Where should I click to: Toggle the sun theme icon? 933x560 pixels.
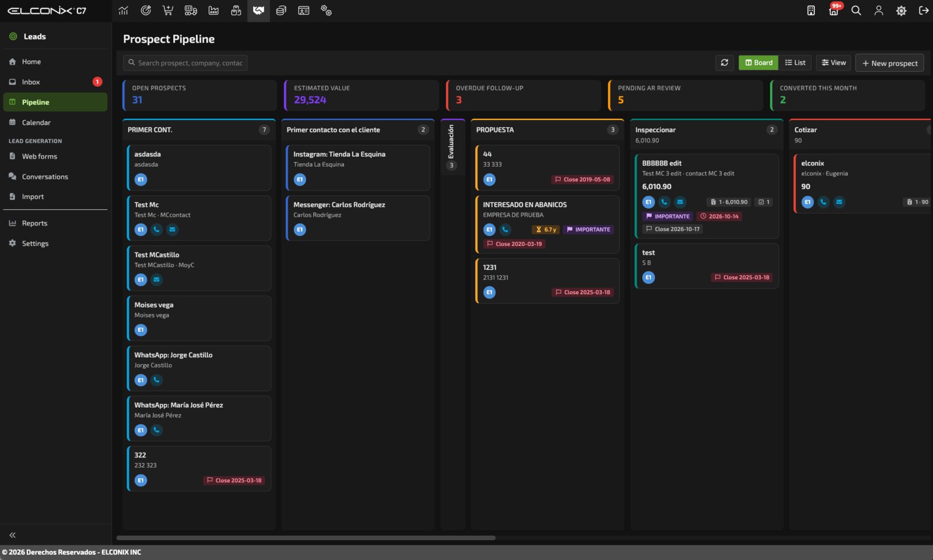pyautogui.click(x=902, y=10)
